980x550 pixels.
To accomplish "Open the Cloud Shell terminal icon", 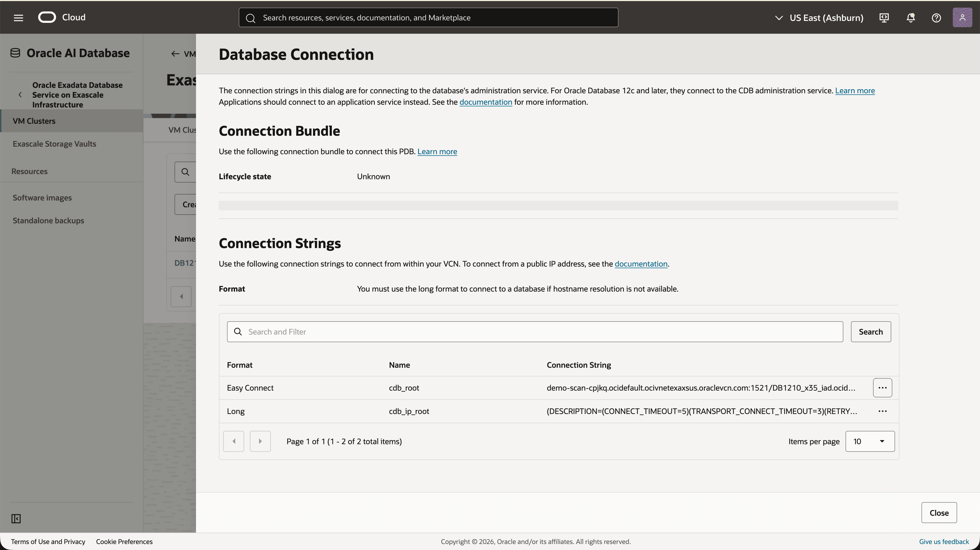I will (x=884, y=17).
